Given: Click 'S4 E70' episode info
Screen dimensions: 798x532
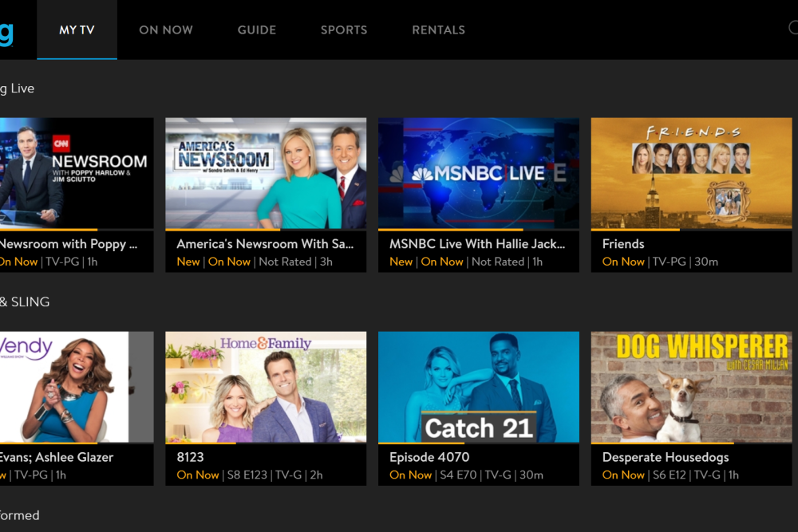Looking at the screenshot, I should point(458,475).
